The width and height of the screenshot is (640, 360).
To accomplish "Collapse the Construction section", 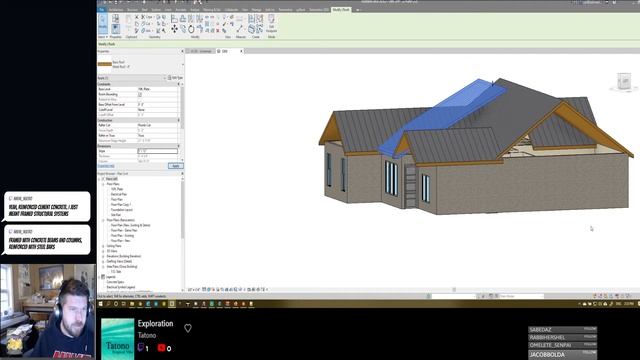I will point(179,120).
